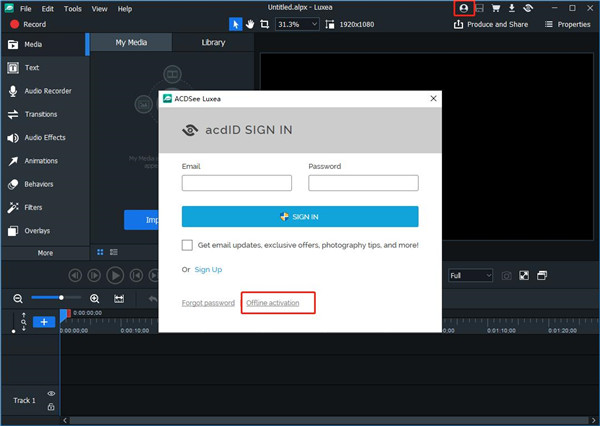Click the Forgot password link
The height and width of the screenshot is (426, 600).
(x=208, y=303)
